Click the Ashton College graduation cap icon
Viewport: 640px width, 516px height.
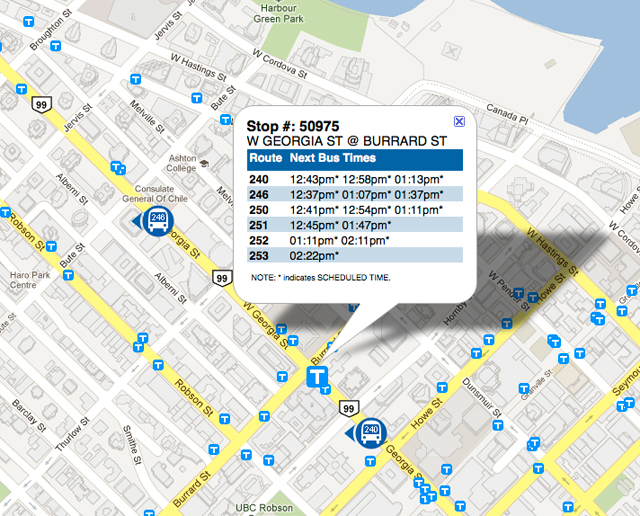click(204, 164)
